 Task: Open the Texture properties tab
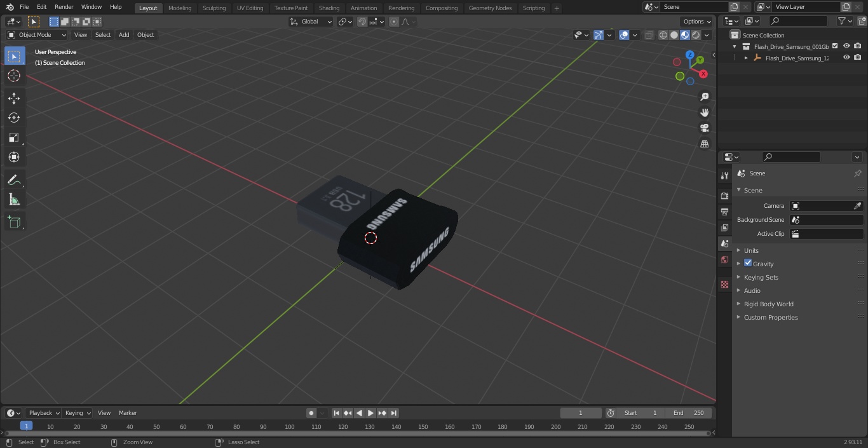tap(724, 284)
